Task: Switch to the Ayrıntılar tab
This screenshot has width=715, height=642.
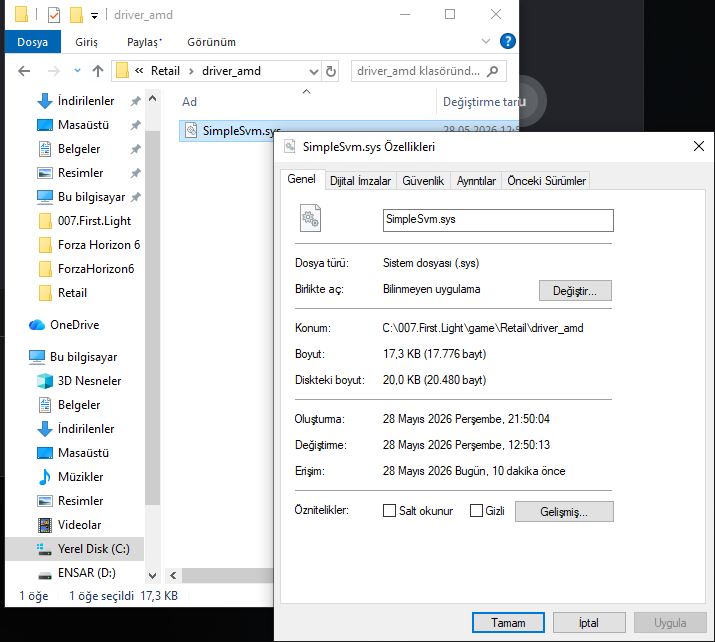Action: click(476, 181)
